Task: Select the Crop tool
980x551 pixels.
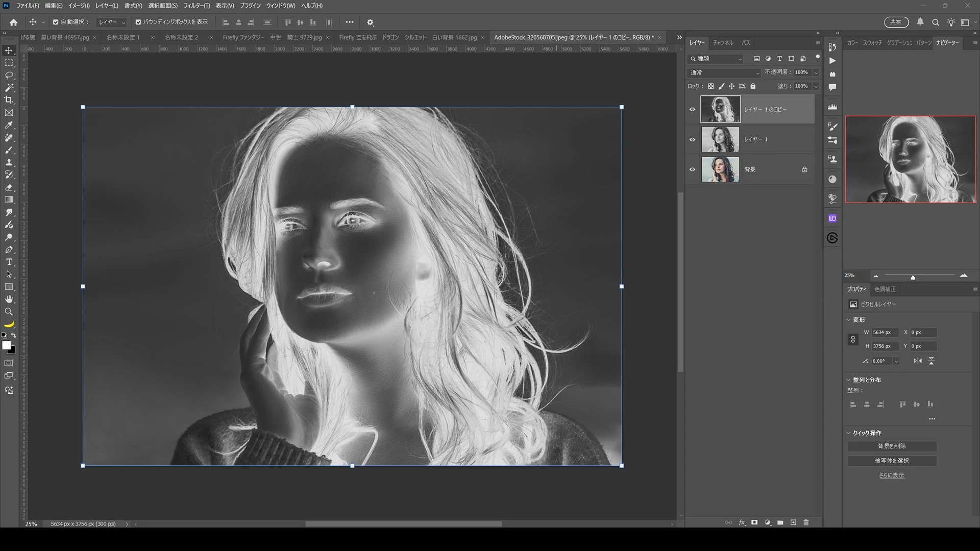Action: 9,100
